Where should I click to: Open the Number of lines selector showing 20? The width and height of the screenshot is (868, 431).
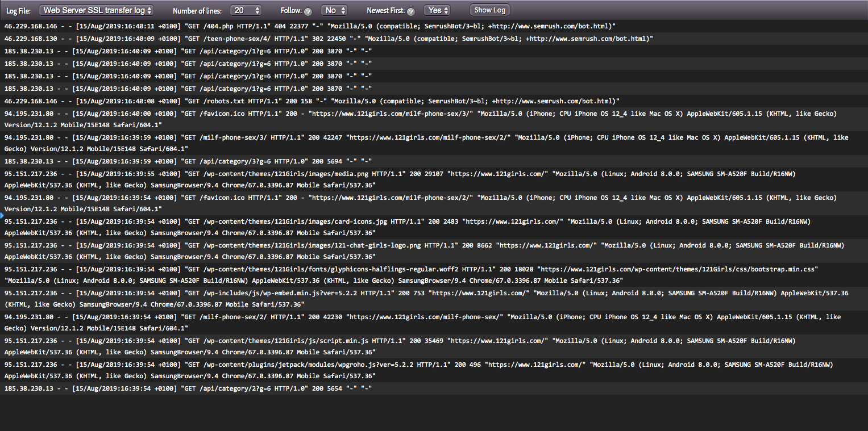pos(246,10)
